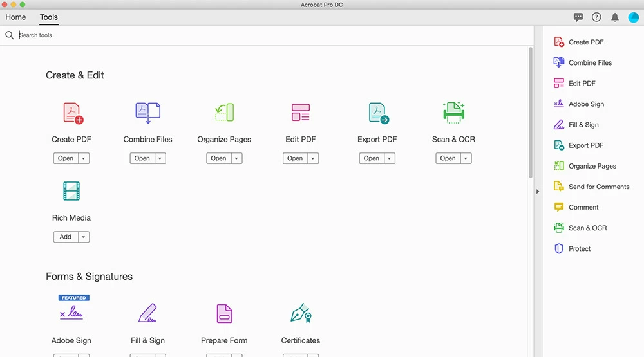The image size is (644, 357).
Task: Click Open button under Edit PDF
Action: pyautogui.click(x=295, y=158)
